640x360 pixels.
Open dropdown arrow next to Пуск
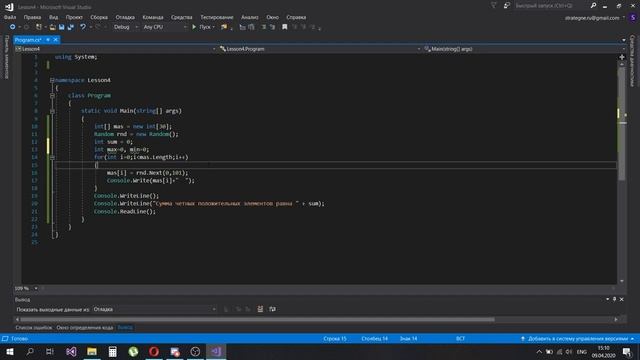pos(213,27)
